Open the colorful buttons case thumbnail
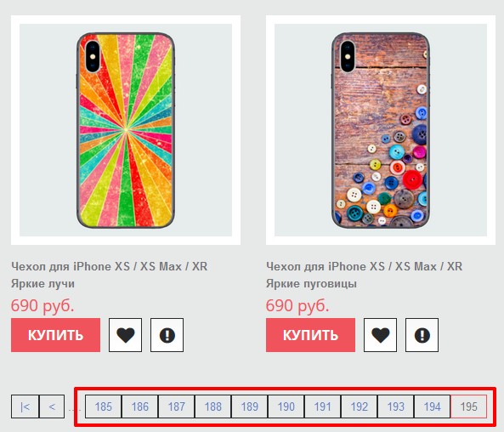 pos(381,130)
